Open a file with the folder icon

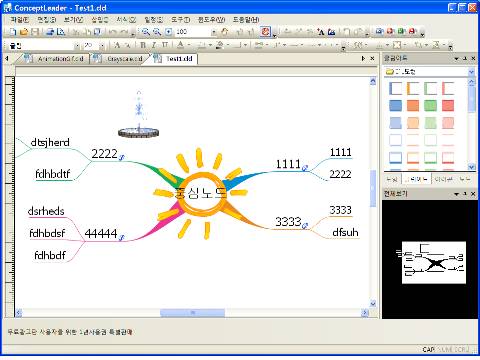coord(24,32)
